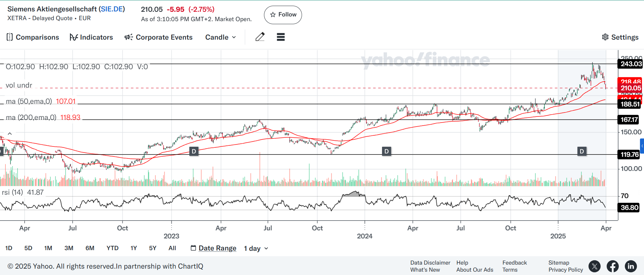Select the dividend D marker from early 2025
Image resolution: width=644 pixels, height=275 pixels.
point(582,151)
